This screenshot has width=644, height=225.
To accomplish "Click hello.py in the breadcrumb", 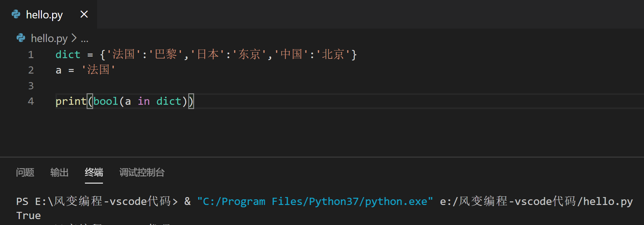I will (49, 38).
